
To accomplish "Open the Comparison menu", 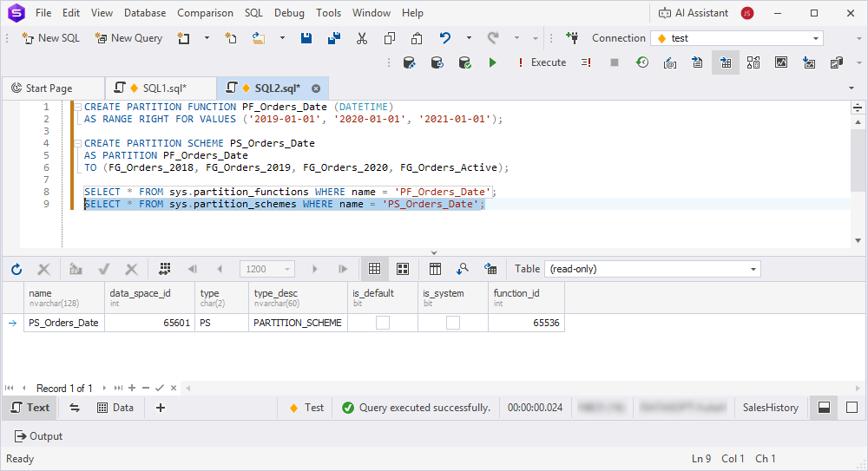I will pos(205,13).
